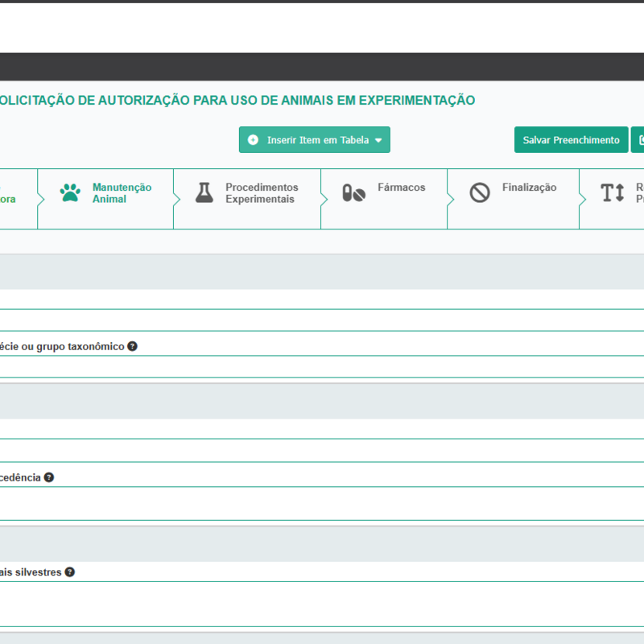
Task: Go to the 'Fármacos' tab
Action: point(401,188)
